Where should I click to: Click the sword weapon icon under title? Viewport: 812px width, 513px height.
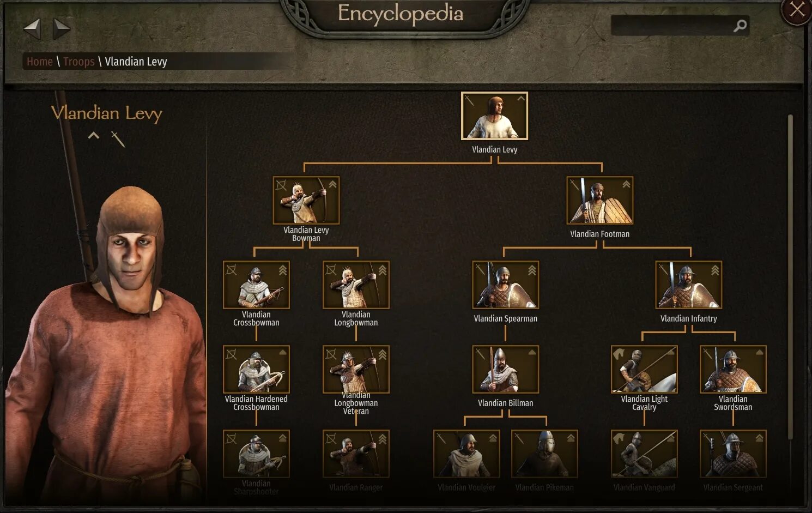click(118, 139)
